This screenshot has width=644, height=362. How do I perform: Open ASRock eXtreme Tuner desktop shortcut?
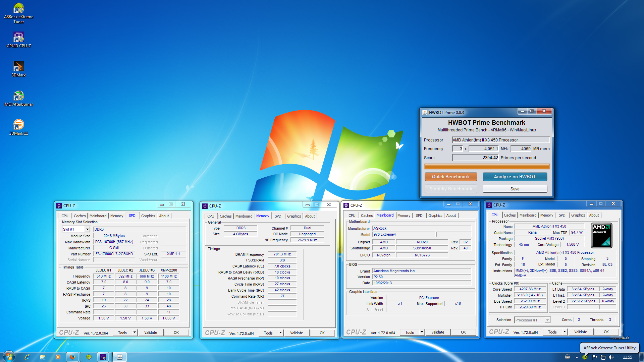click(18, 13)
